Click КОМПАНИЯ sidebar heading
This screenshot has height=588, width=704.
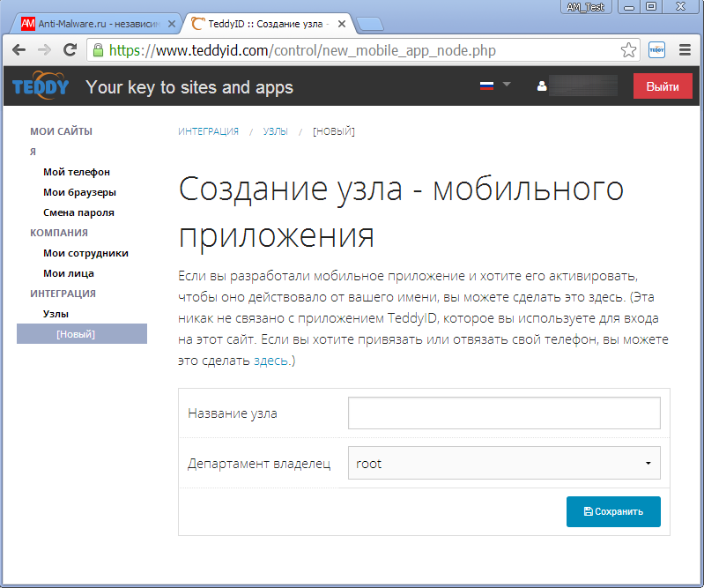pos(59,233)
